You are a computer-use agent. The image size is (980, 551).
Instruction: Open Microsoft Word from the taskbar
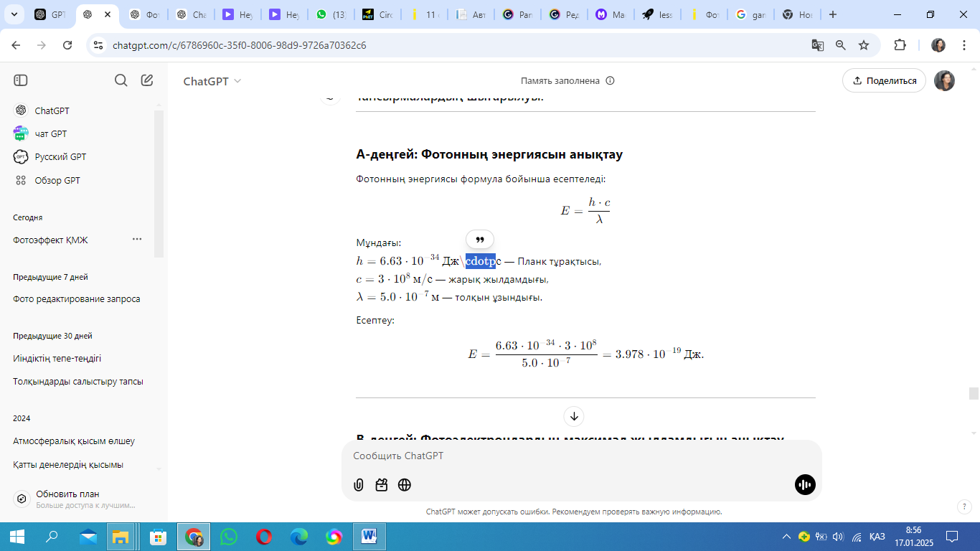(369, 537)
